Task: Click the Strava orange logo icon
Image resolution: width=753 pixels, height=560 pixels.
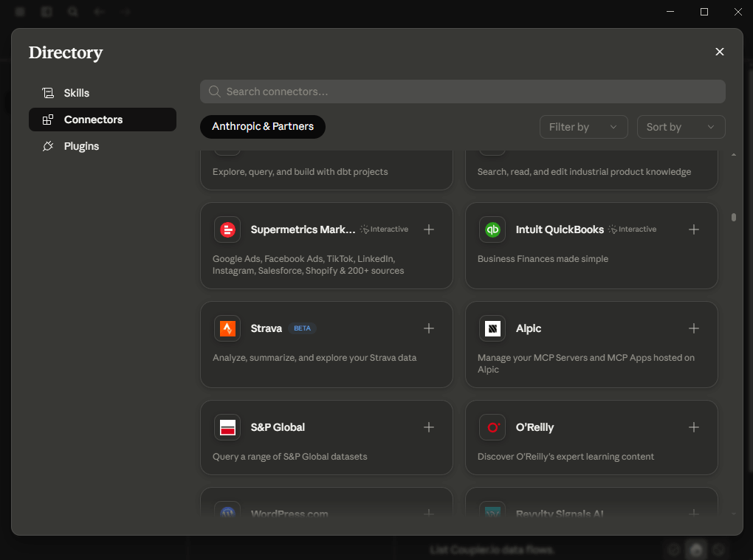Action: click(227, 328)
